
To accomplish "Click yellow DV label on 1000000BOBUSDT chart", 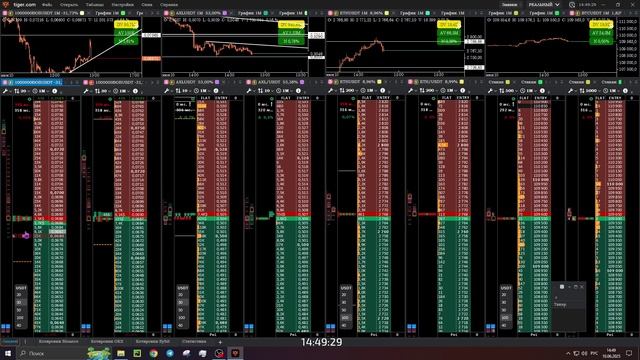I will click(127, 25).
